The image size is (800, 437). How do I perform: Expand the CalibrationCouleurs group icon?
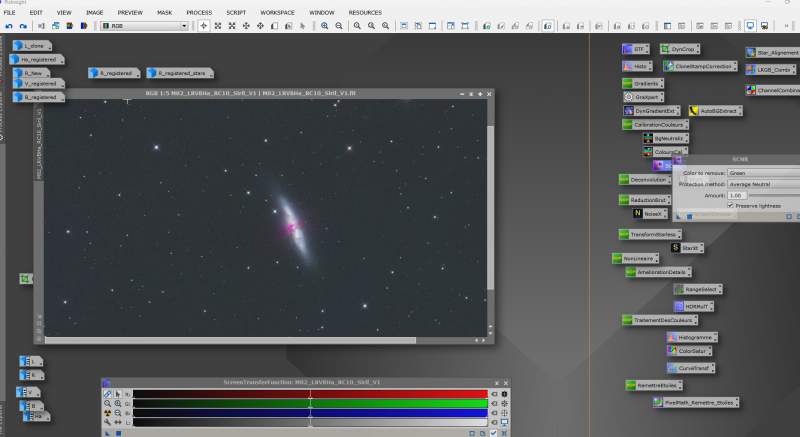[655, 124]
